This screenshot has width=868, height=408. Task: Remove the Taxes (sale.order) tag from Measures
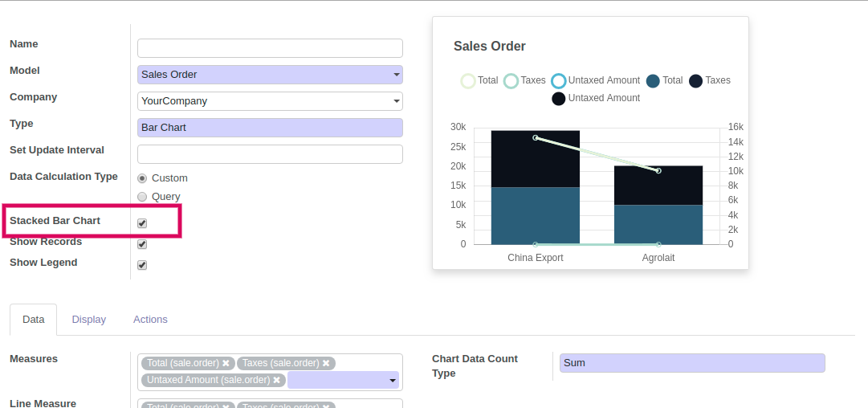click(x=326, y=364)
